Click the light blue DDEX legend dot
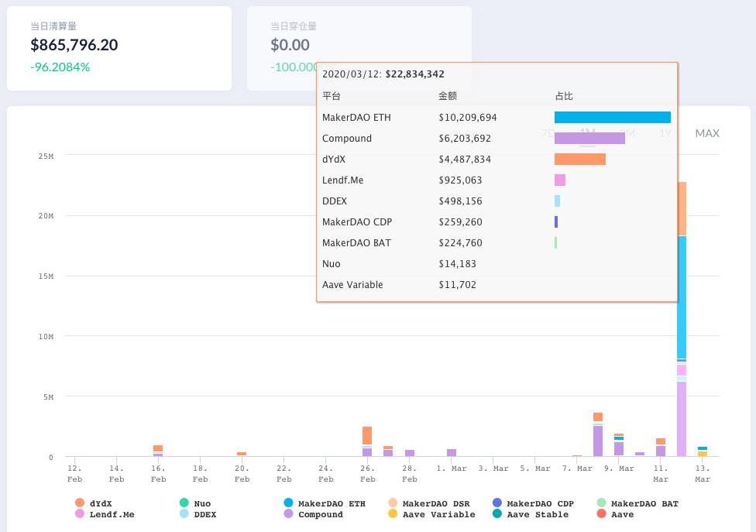 (x=184, y=514)
